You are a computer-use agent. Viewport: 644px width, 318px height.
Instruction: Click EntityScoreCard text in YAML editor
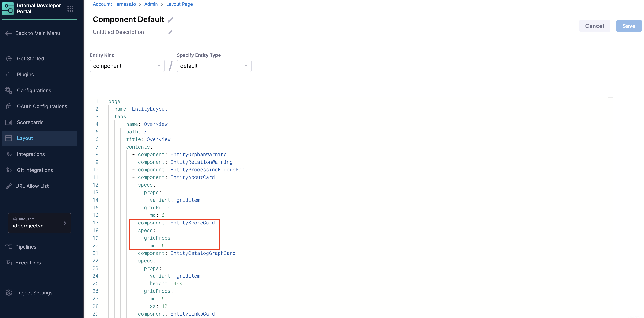click(193, 223)
